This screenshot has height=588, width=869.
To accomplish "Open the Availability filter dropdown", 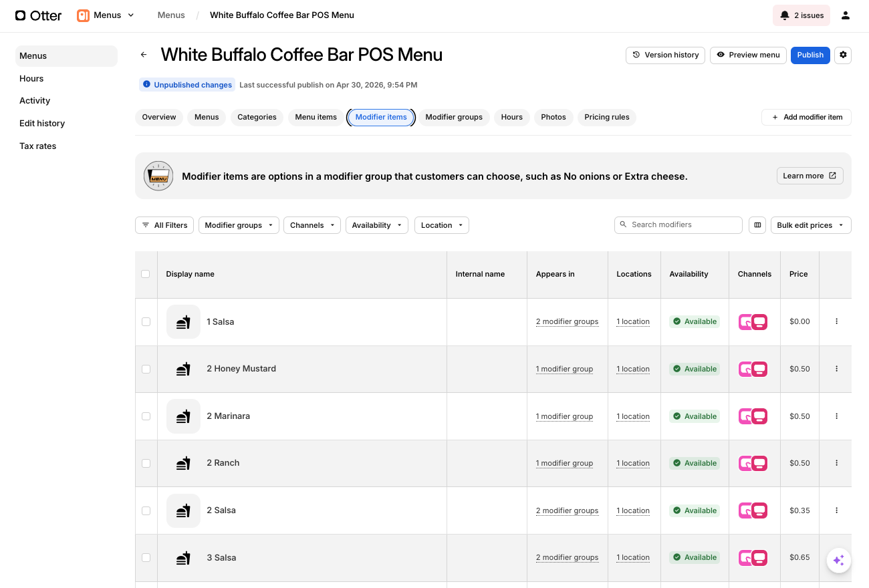I will [x=376, y=225].
